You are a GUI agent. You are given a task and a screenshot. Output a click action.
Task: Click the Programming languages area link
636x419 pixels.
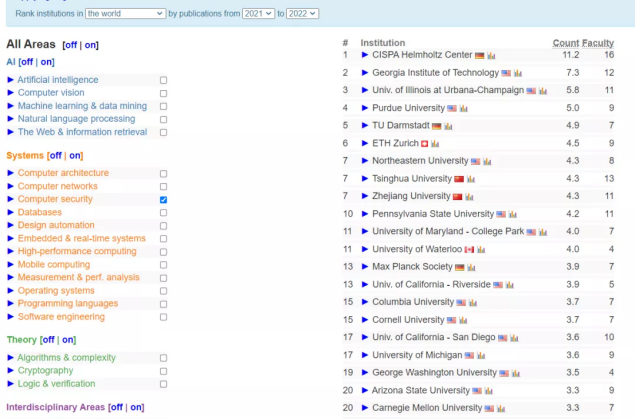point(68,303)
